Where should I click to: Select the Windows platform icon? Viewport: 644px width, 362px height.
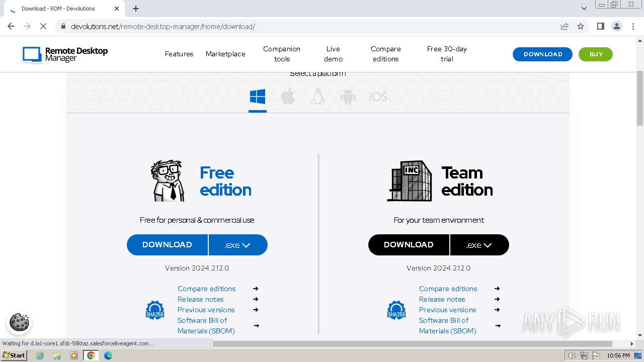point(257,97)
